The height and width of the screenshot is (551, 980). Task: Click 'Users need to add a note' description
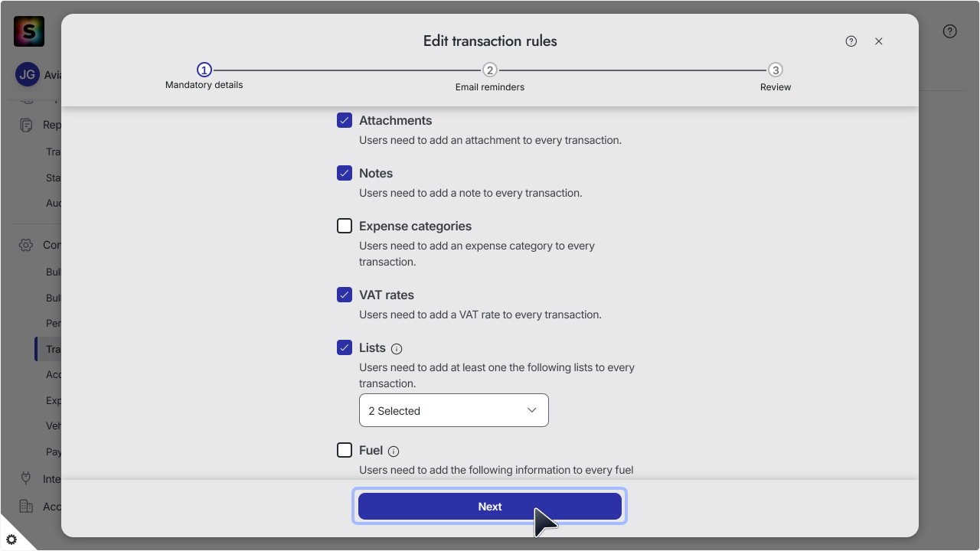(471, 193)
